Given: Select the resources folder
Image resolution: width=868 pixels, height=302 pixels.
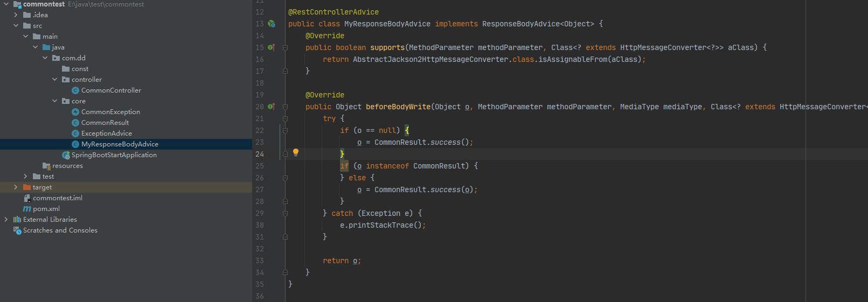Looking at the screenshot, I should pyautogui.click(x=67, y=166).
